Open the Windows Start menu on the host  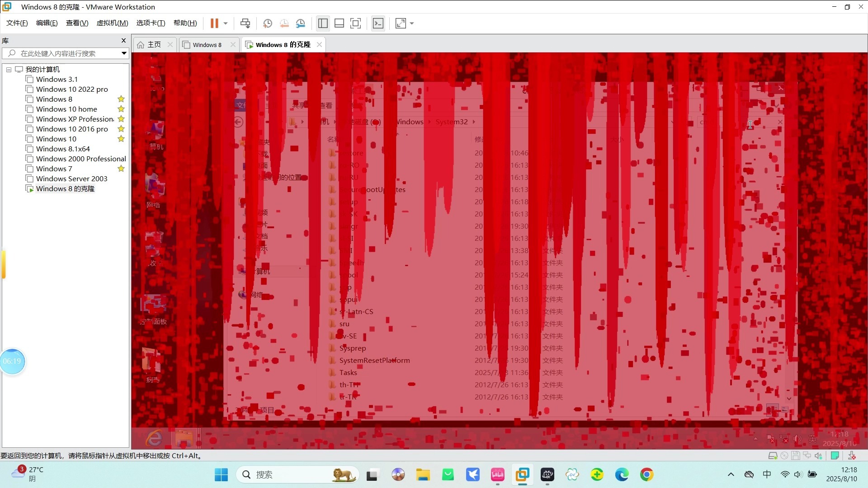(221, 475)
